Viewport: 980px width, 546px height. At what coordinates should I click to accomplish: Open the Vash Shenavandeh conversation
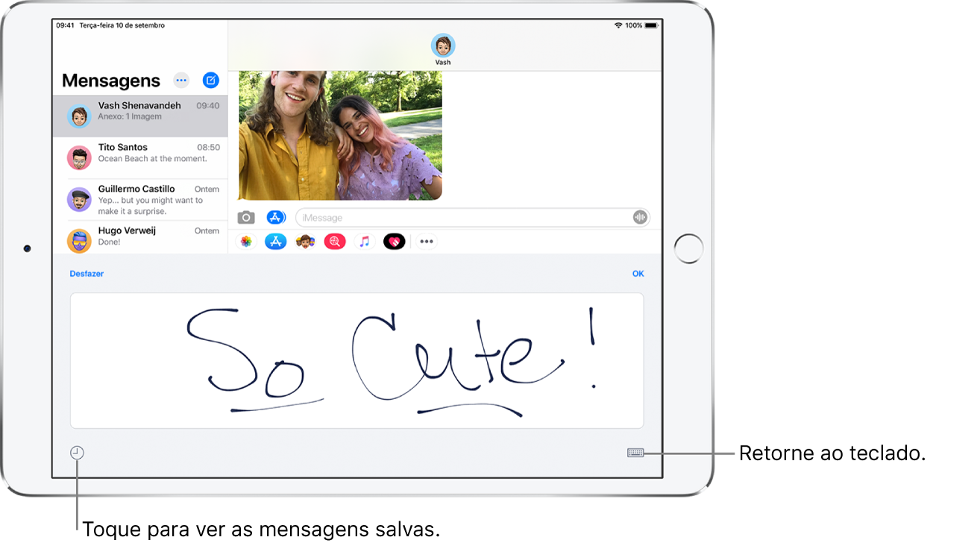pos(140,116)
